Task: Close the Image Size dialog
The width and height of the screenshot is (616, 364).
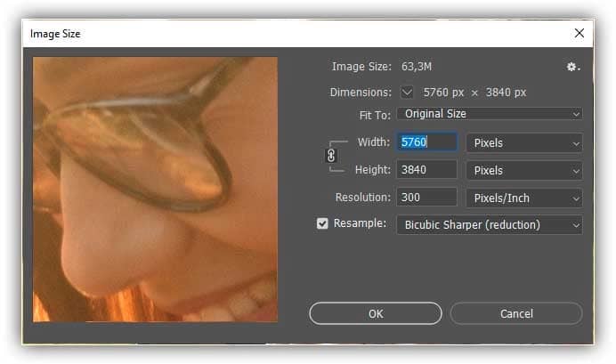Action: coord(580,34)
